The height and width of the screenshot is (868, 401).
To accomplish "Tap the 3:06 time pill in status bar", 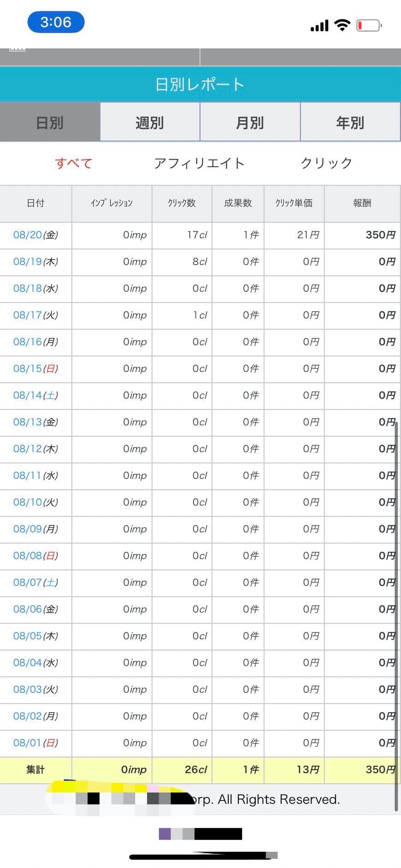I will pos(56,22).
